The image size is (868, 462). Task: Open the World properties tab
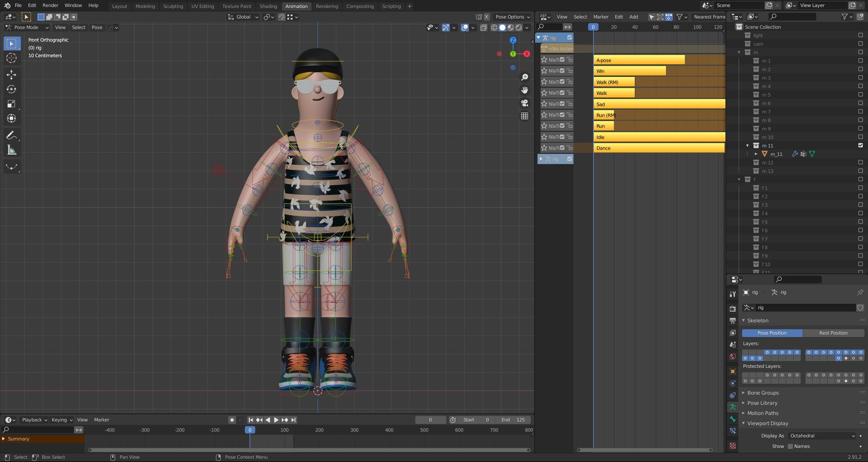pyautogui.click(x=733, y=356)
